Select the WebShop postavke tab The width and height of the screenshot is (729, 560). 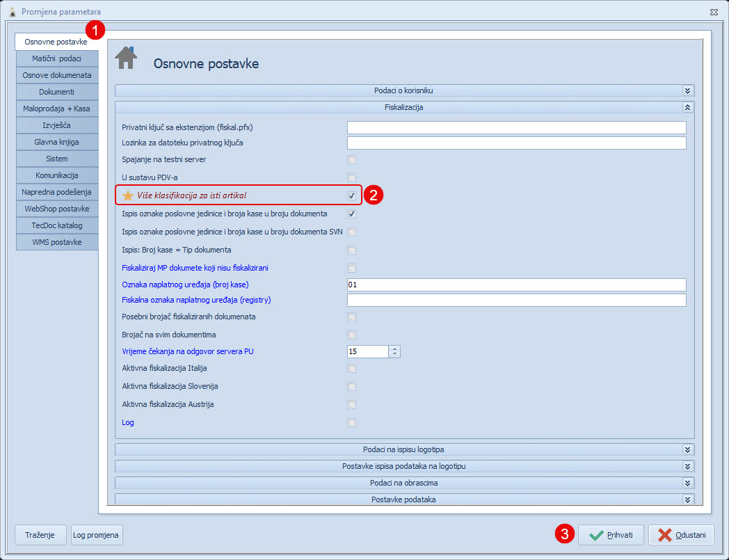tap(56, 209)
